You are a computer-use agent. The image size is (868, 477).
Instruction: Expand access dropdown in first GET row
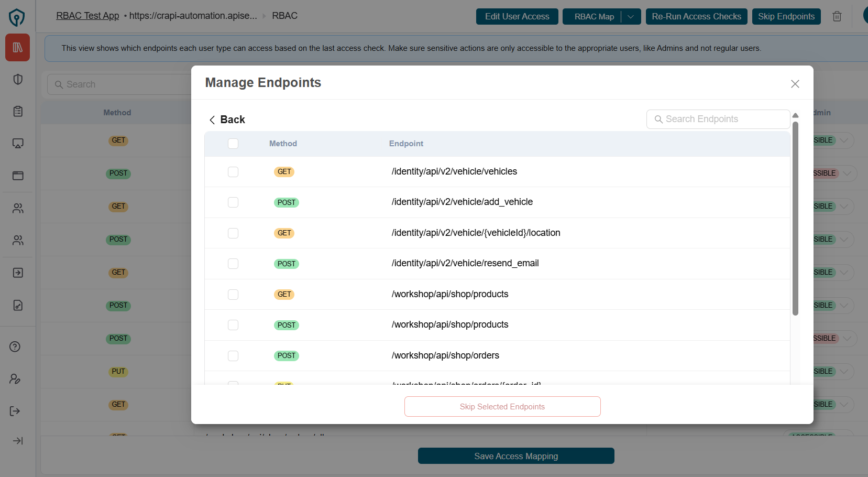pos(844,140)
